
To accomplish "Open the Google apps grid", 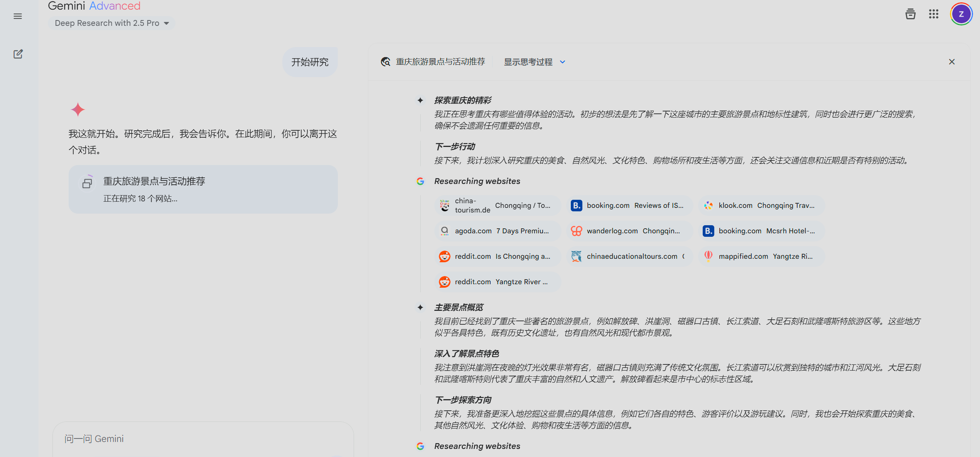I will click(x=934, y=14).
